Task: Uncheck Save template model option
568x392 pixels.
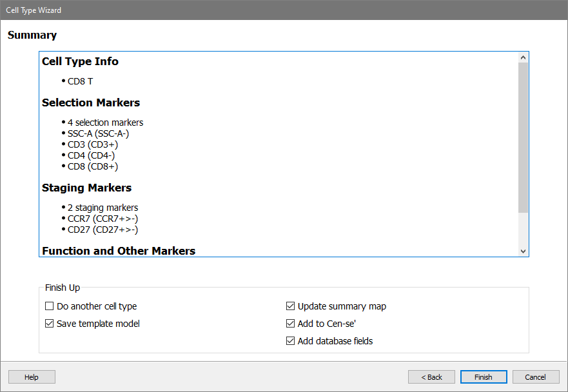Action: (50, 324)
